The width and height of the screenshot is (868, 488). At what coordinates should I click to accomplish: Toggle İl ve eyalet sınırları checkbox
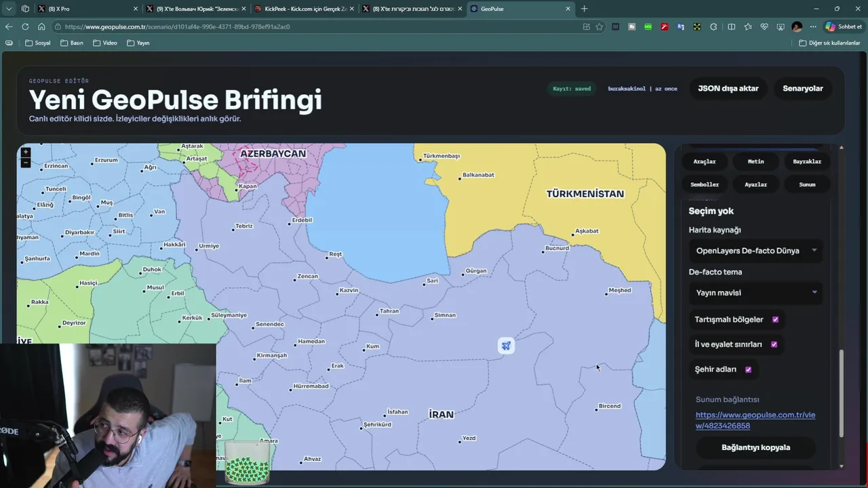coord(774,344)
